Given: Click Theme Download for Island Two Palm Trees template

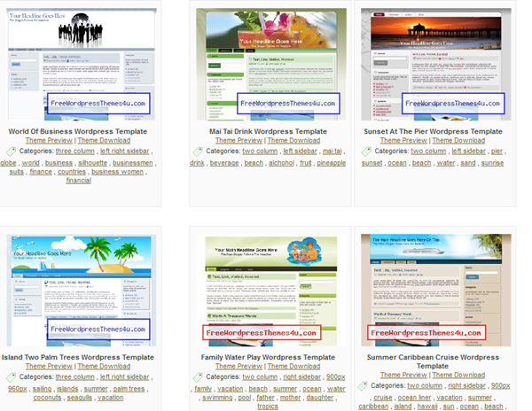Looking at the screenshot, I should click(x=104, y=367).
